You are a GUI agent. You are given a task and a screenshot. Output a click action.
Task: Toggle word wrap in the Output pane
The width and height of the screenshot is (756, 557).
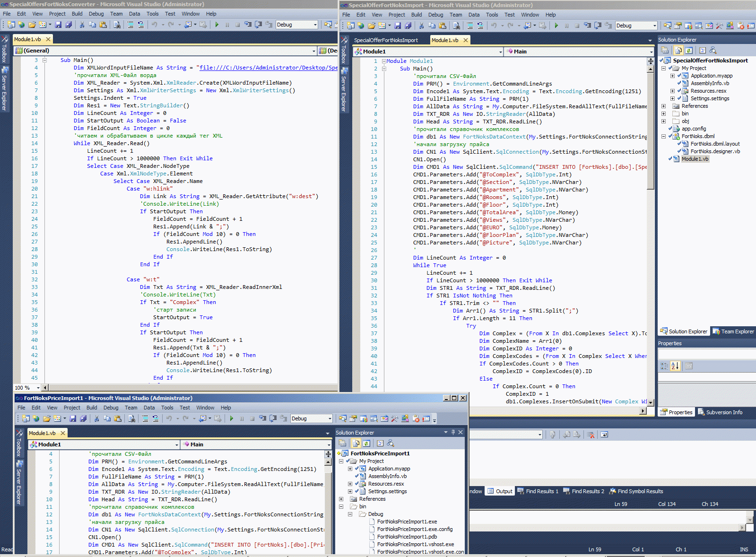604,435
